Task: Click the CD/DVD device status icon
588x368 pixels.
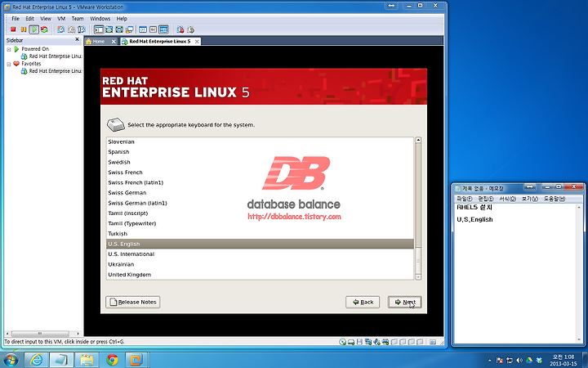Action: 343,342
